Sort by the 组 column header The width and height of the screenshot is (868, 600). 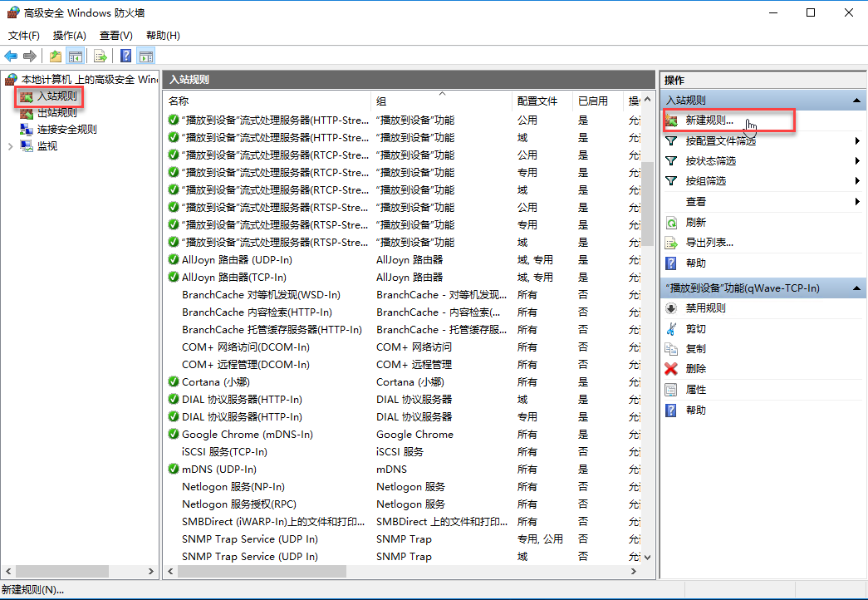(442, 101)
